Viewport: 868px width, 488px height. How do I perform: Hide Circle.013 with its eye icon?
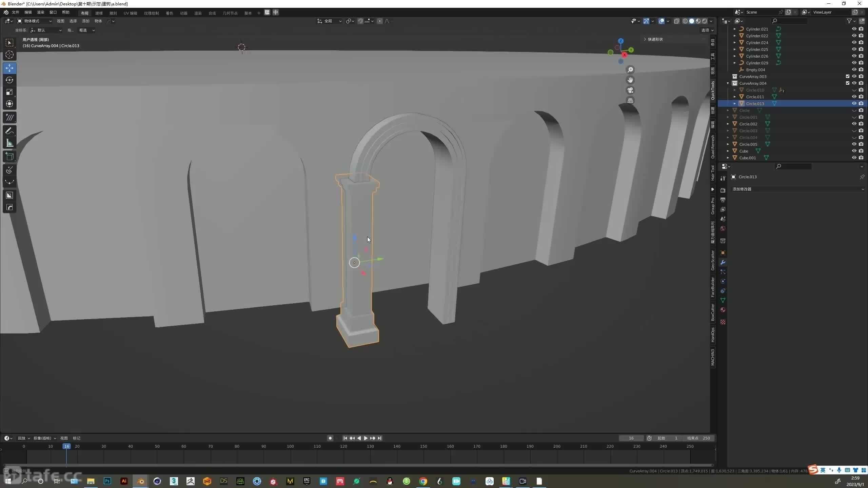[854, 103]
